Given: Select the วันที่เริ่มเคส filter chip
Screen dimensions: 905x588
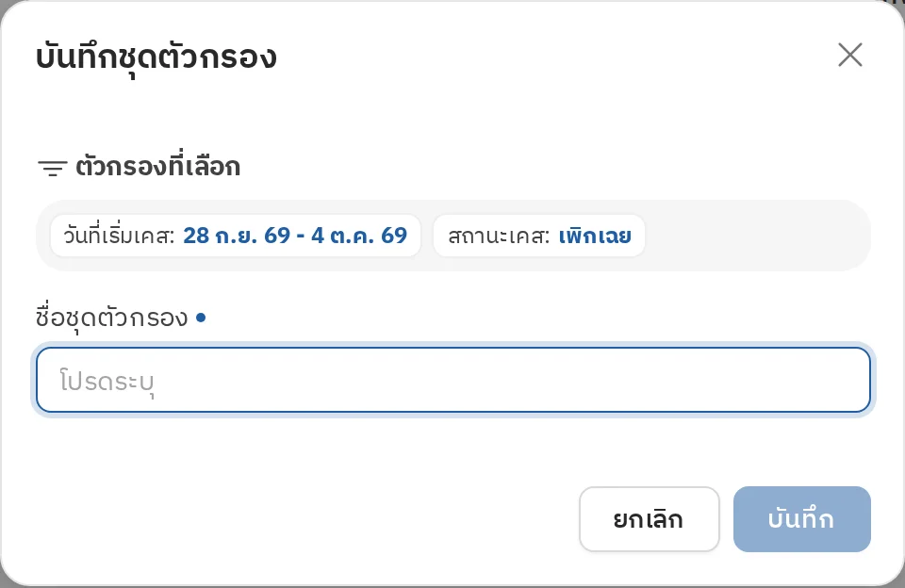Looking at the screenshot, I should pyautogui.click(x=236, y=236).
